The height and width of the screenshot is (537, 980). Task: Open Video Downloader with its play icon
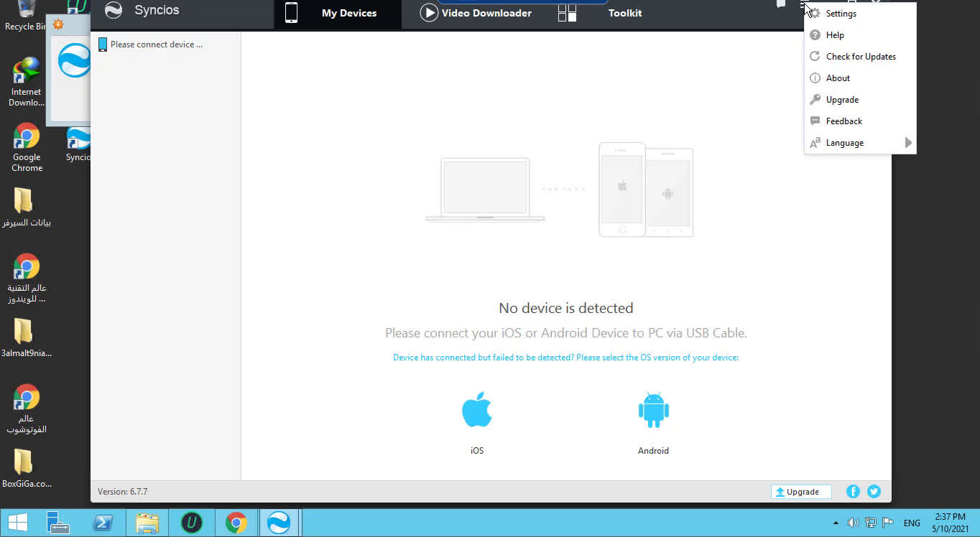tap(429, 12)
